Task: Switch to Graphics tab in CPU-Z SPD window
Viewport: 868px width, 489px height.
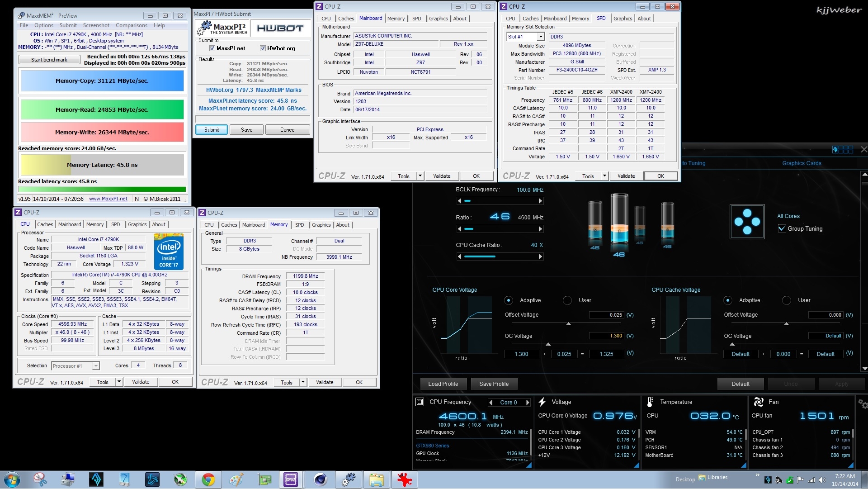Action: (623, 19)
